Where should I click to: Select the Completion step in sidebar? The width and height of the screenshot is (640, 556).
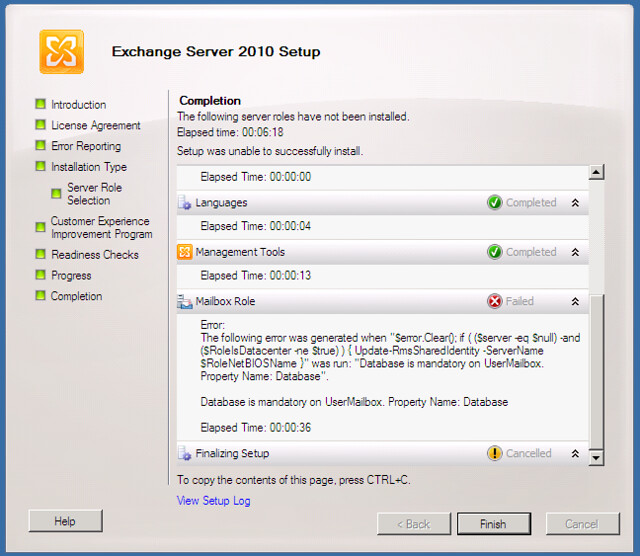(76, 296)
